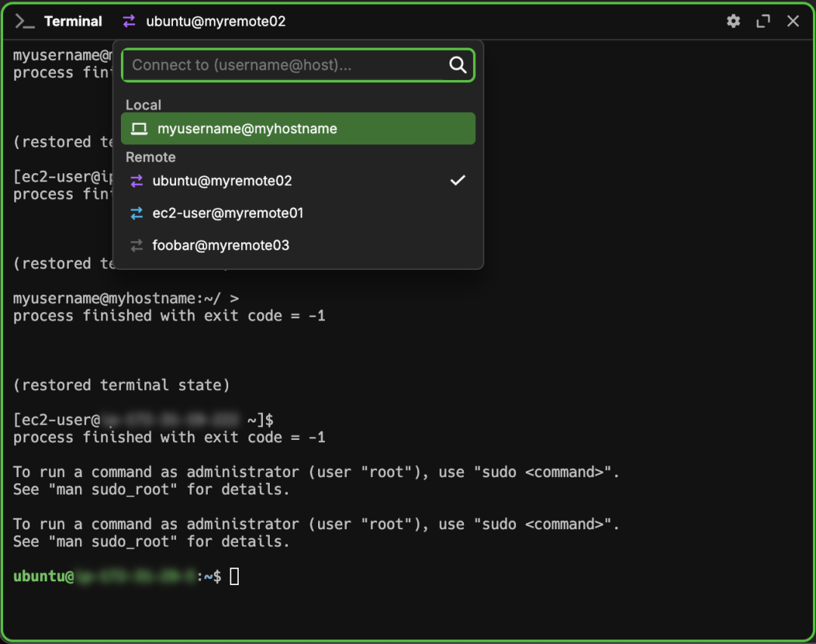Select the Remote section heading
The height and width of the screenshot is (644, 816).
(151, 157)
